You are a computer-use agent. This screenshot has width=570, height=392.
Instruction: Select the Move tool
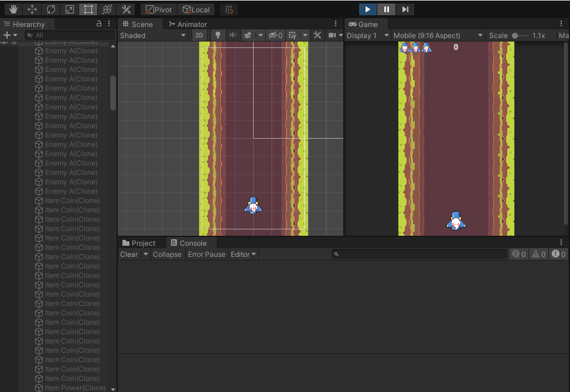tap(32, 9)
